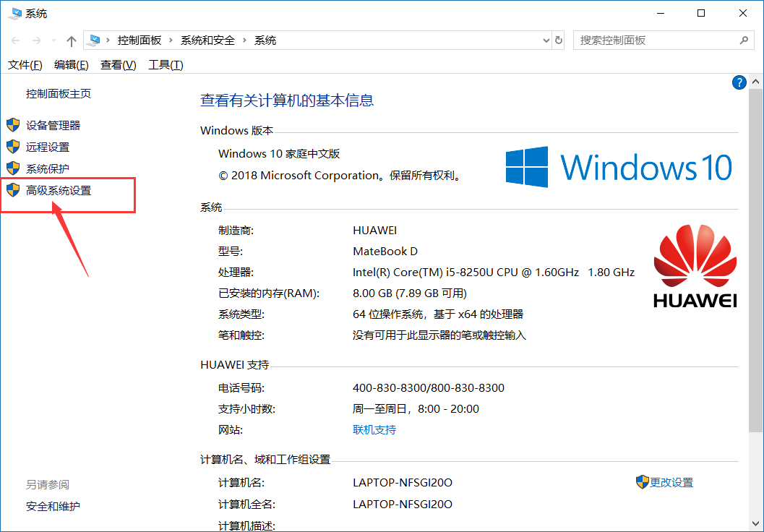Open the 编辑(E) menu
This screenshot has height=532, width=764.
tap(71, 65)
